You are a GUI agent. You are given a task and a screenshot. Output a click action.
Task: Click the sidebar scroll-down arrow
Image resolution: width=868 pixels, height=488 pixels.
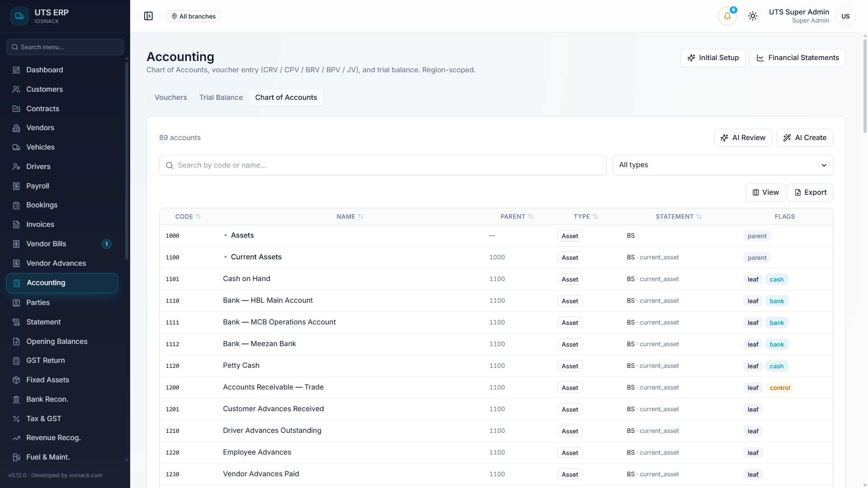click(127, 460)
